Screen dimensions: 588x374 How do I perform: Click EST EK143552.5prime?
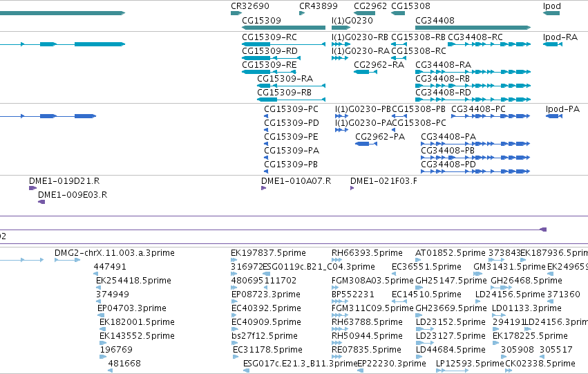coord(103,344)
